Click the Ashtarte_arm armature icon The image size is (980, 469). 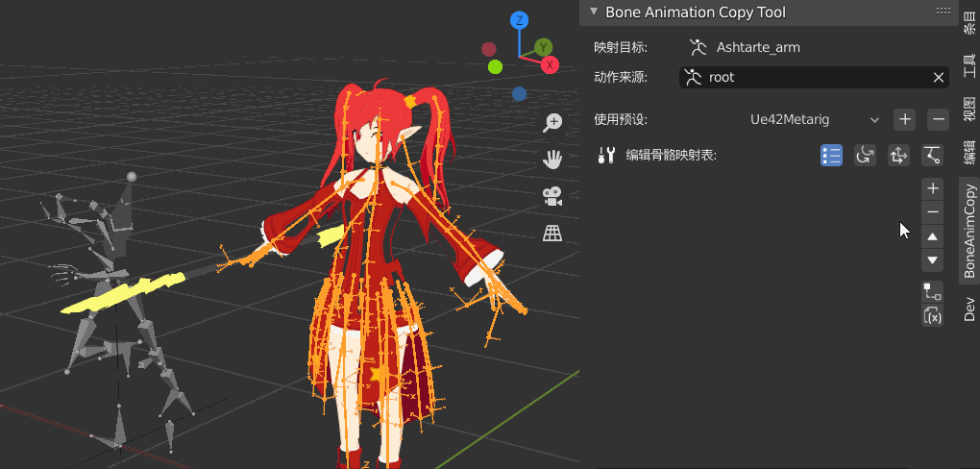click(x=698, y=47)
